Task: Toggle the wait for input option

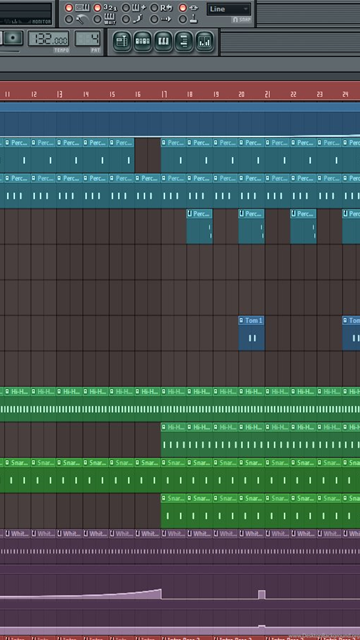Action: (97, 19)
